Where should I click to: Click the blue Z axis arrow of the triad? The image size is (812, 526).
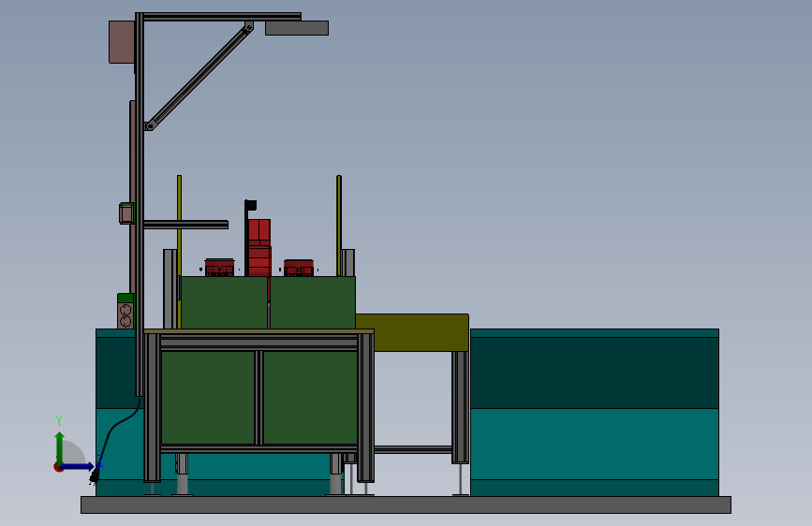[x=79, y=466]
